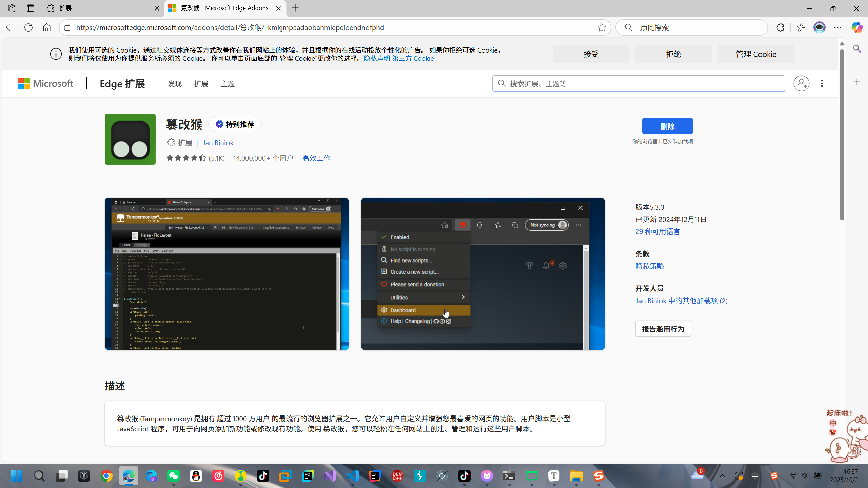Open WeChat from the taskbar
The height and width of the screenshot is (488, 868).
pyautogui.click(x=174, y=476)
